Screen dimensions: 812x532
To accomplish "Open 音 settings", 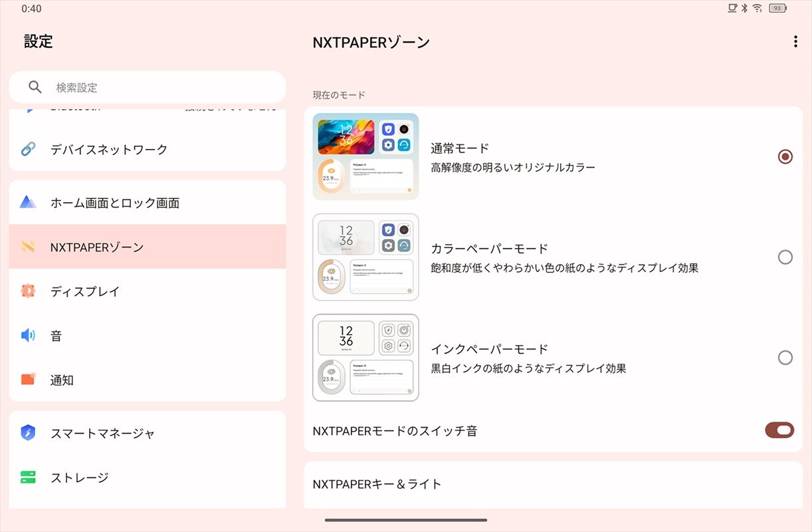I will click(148, 336).
